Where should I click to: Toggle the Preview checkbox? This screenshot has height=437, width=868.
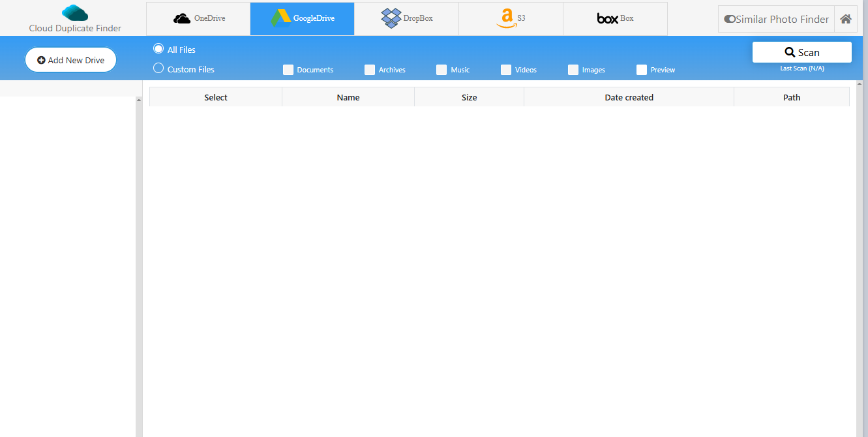click(642, 70)
